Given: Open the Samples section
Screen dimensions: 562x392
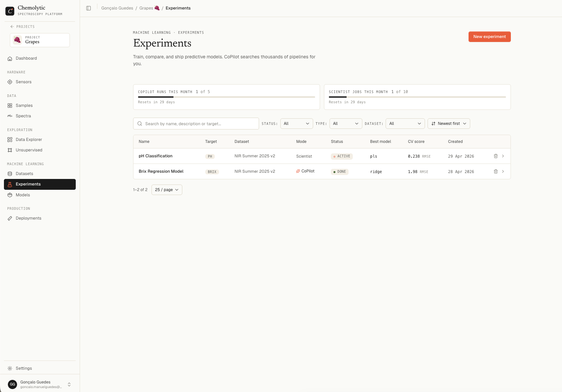Looking at the screenshot, I should click(x=40, y=106).
